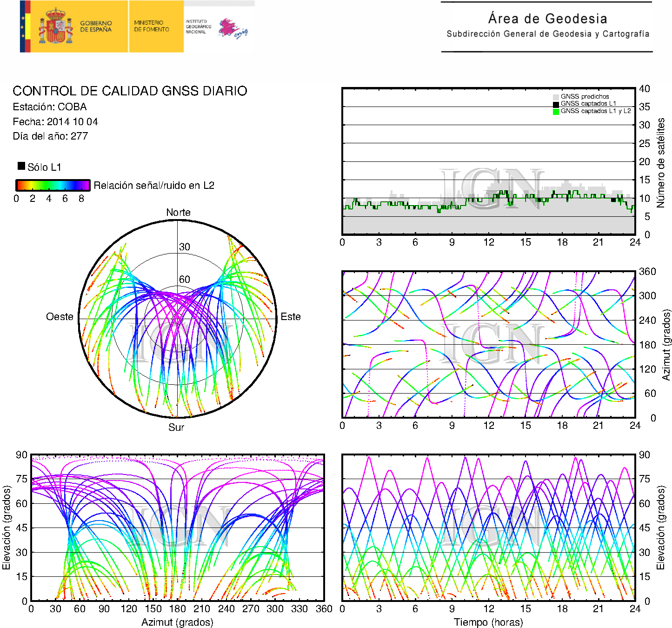Click the Este label on the sky plot
This screenshot has height=628, width=672.
(291, 317)
